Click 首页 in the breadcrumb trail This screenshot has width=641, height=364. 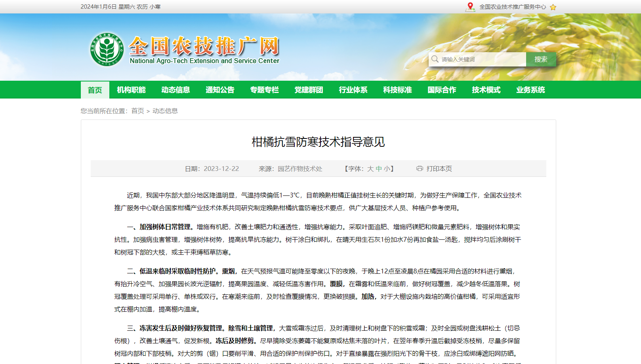[x=138, y=111]
